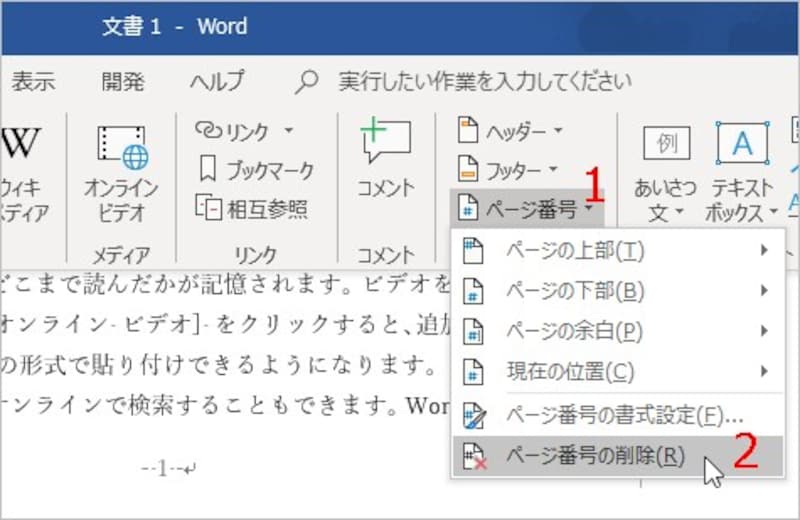Click the 文書 1 - Word title text
Viewport: 800px width, 520px height.
click(x=174, y=26)
